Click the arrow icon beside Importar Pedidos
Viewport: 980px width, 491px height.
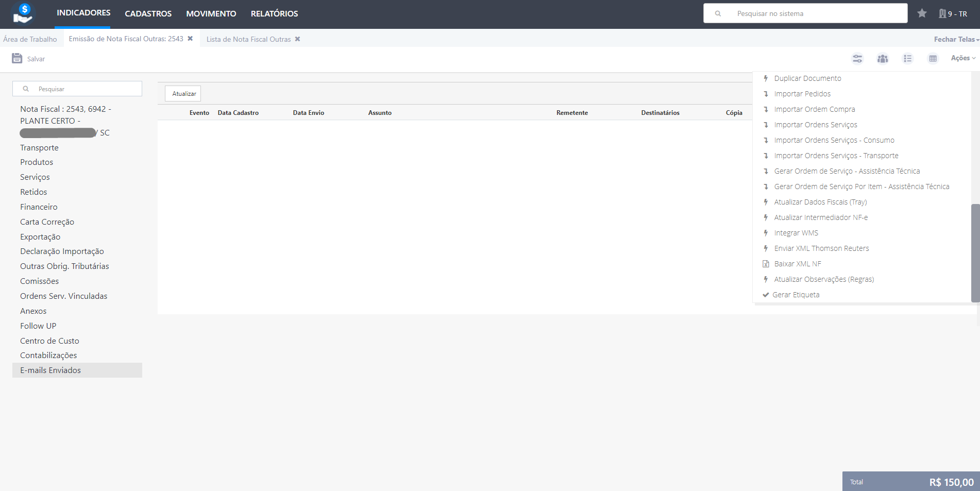(x=766, y=94)
